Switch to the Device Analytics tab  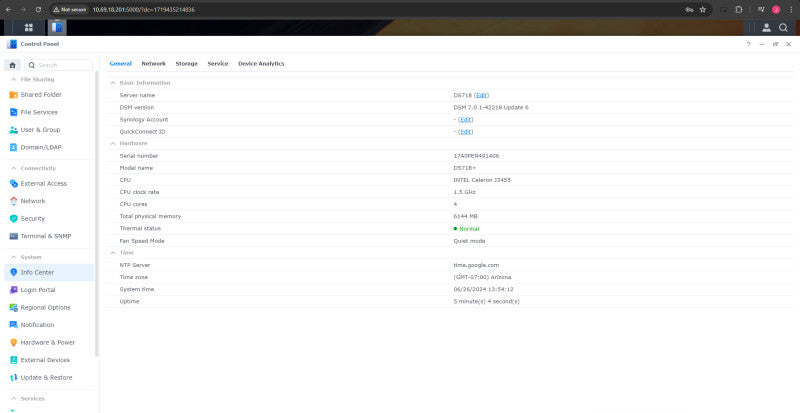(261, 64)
